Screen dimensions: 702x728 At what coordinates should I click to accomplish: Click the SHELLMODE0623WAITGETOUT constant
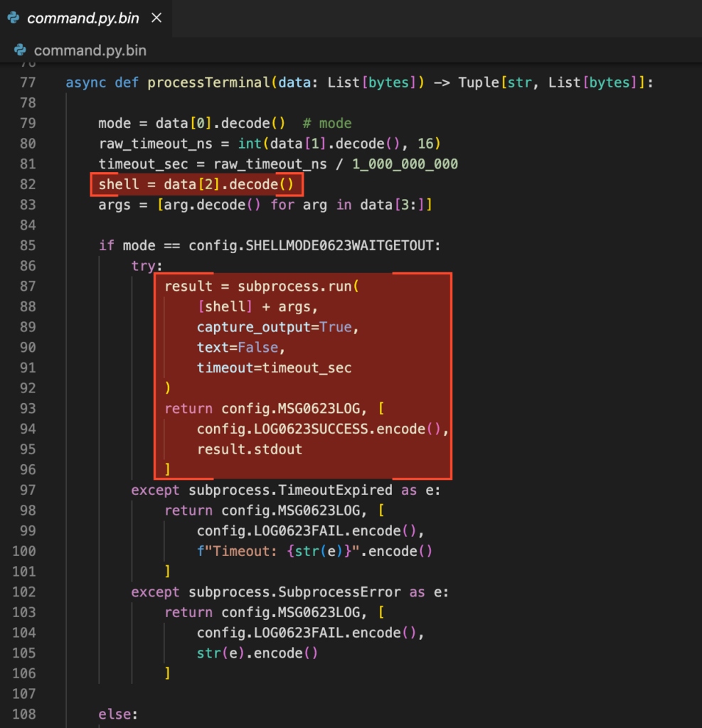point(343,246)
